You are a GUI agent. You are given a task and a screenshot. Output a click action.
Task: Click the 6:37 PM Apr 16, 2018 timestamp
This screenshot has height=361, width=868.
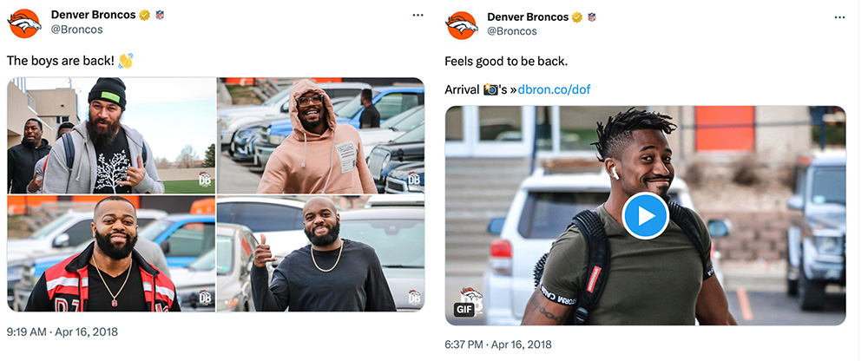(498, 345)
